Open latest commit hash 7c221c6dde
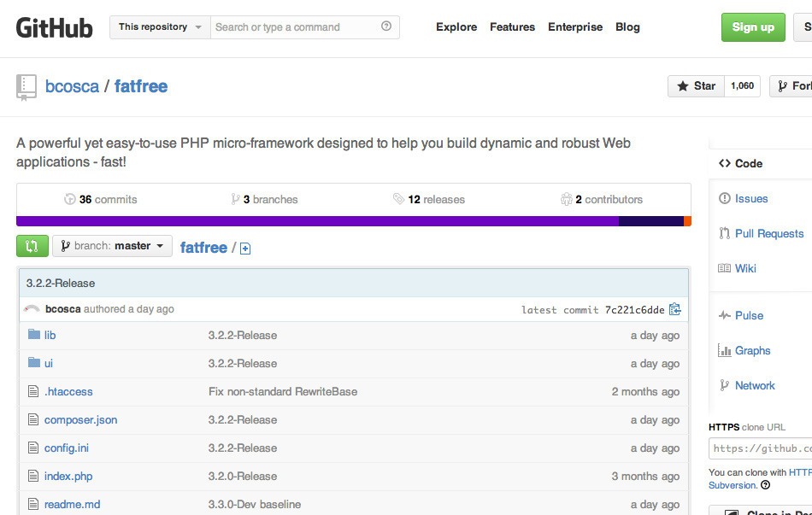The height and width of the screenshot is (515, 812). coord(634,309)
